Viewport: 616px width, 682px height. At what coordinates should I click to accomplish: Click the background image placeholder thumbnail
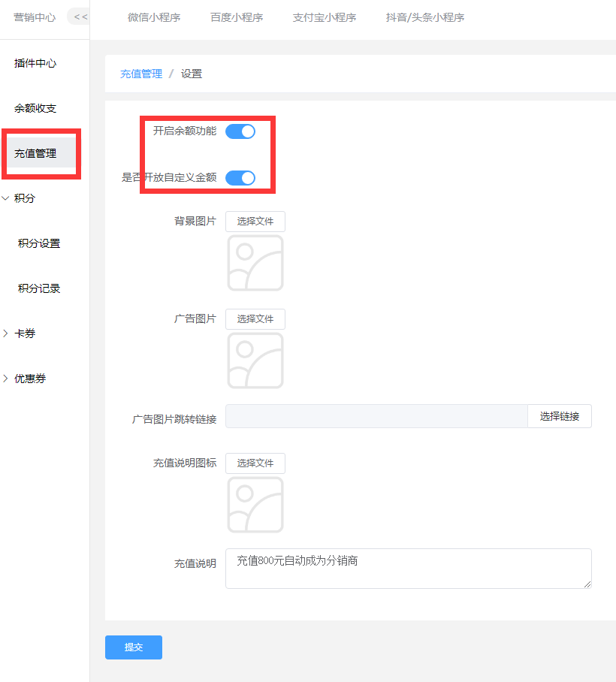(255, 263)
